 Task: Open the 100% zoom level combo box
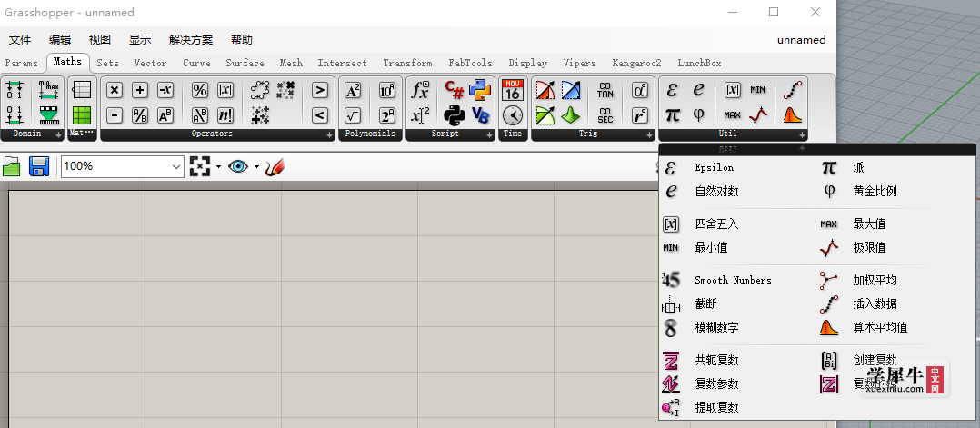click(123, 166)
